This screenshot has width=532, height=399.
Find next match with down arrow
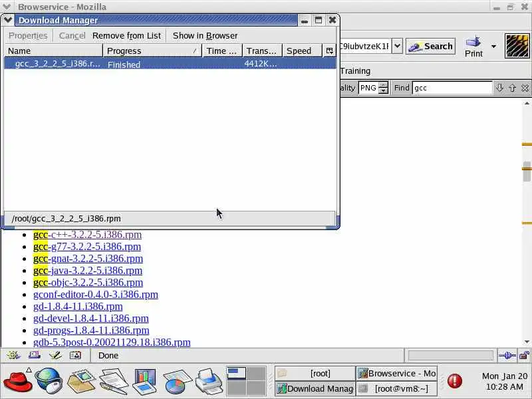click(499, 88)
